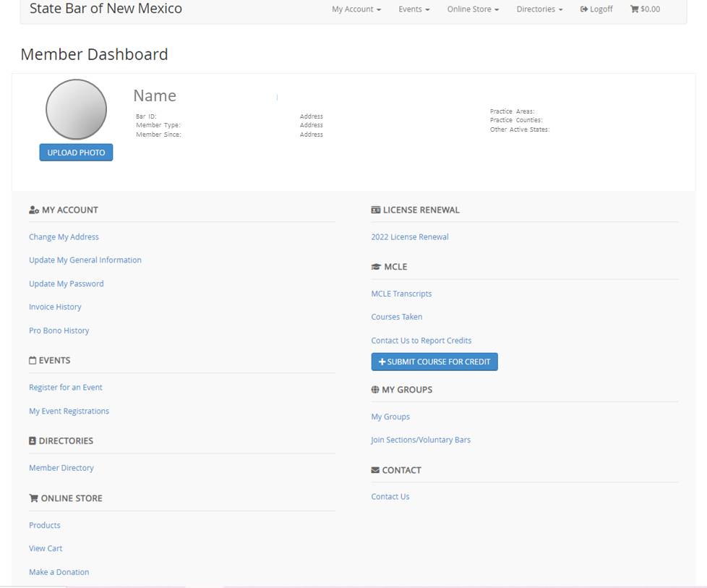Viewport: 707px width, 588px height.
Task: Open the $0.00 cart total in navbar
Action: click(x=646, y=9)
